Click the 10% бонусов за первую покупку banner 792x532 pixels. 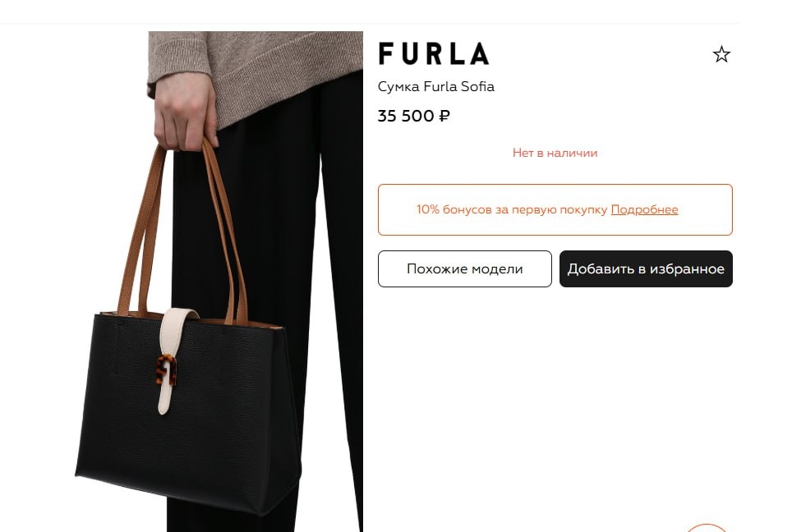pyautogui.click(x=555, y=209)
